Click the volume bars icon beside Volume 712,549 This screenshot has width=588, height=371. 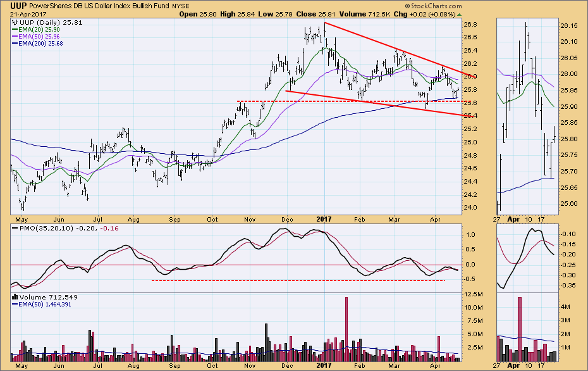[15, 297]
